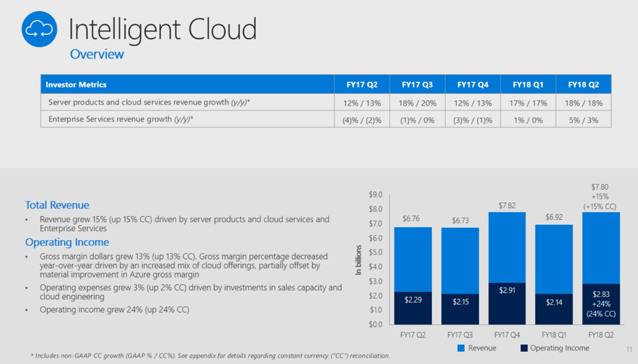Image resolution: width=638 pixels, height=364 pixels.
Task: Click the '(3)% / (1)%' table cell
Action: coord(473,120)
